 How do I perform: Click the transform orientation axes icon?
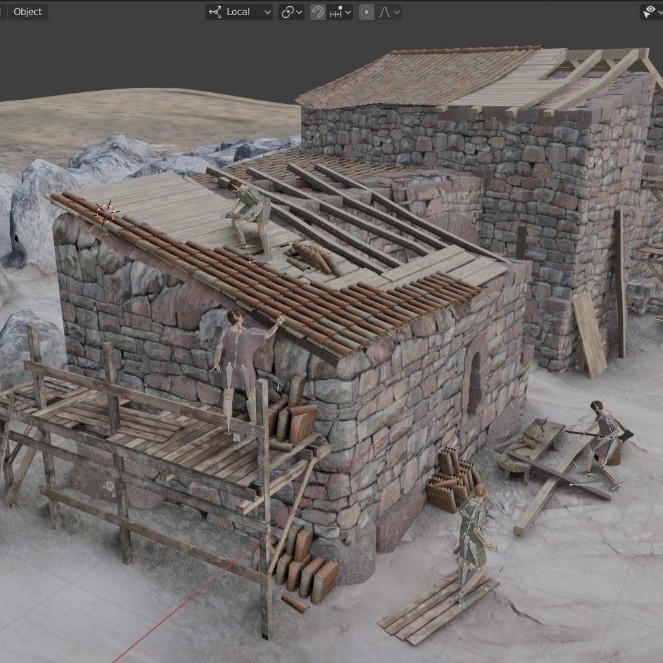pos(215,12)
